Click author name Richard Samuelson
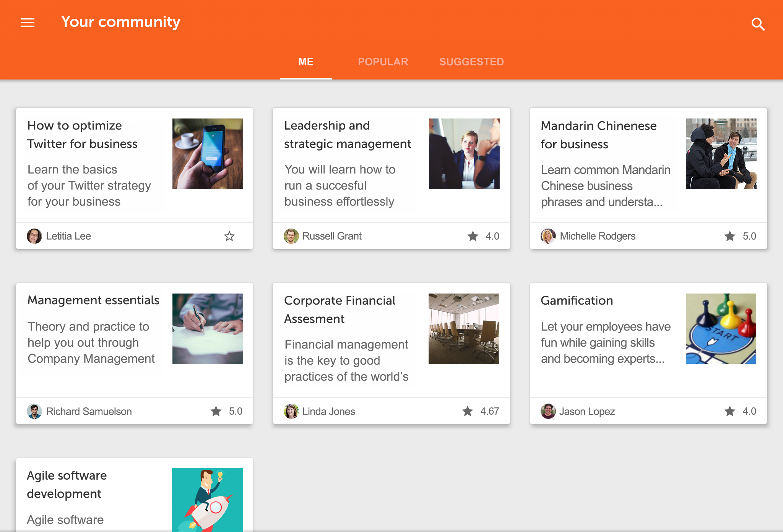This screenshot has height=532, width=783. tap(89, 411)
